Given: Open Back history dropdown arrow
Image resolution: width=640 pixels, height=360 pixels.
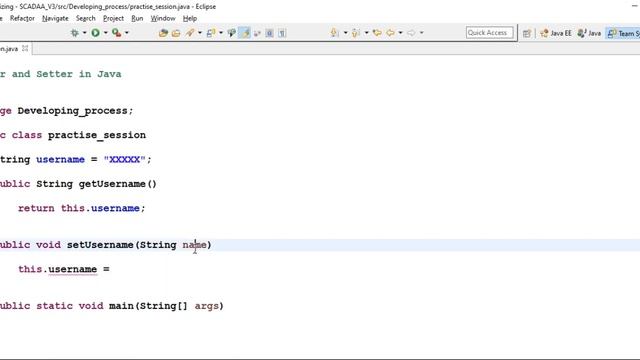Looking at the screenshot, I should 401,33.
